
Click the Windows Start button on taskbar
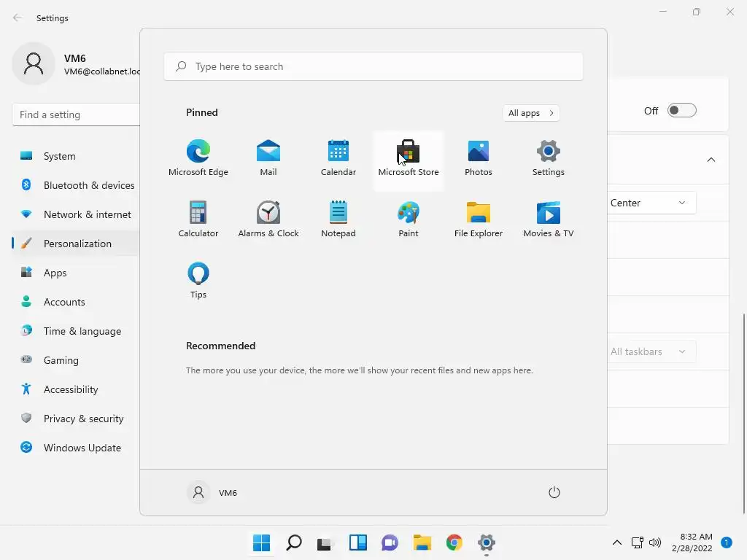pyautogui.click(x=262, y=542)
